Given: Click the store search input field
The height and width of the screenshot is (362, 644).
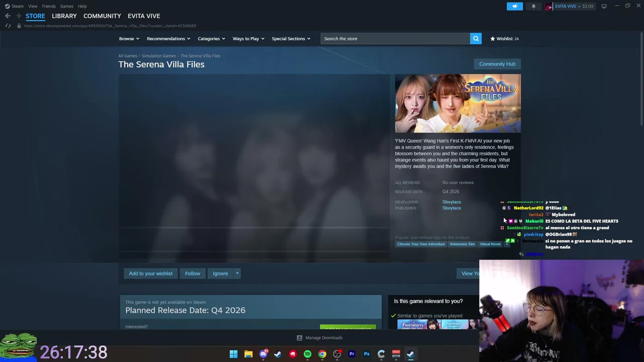Looking at the screenshot, I should pos(395,39).
